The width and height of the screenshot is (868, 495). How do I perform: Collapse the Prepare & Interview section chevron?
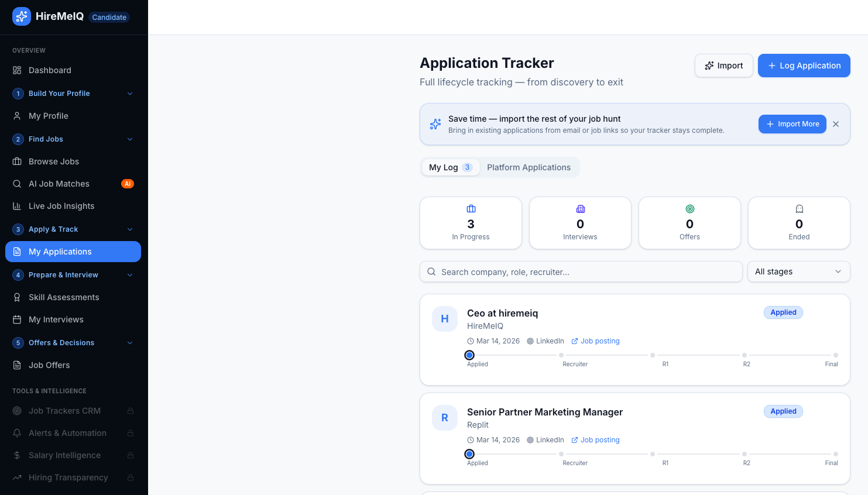[130, 275]
